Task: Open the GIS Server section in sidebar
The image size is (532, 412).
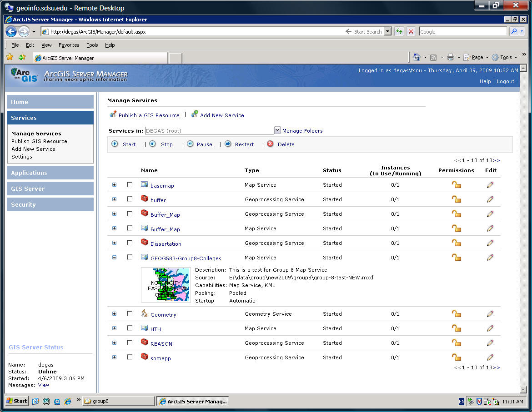Action: tap(50, 189)
